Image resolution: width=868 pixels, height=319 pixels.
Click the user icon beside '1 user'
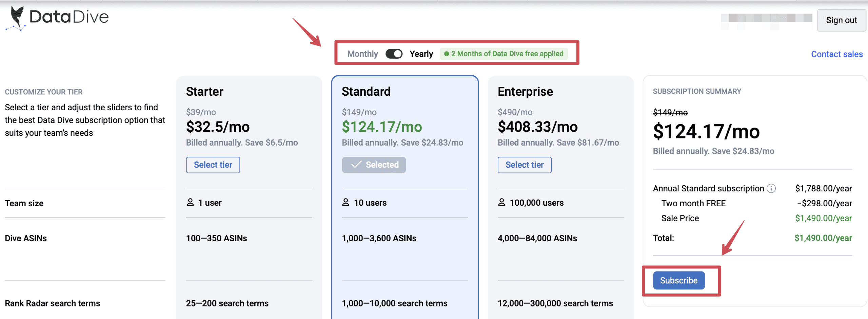(x=190, y=202)
